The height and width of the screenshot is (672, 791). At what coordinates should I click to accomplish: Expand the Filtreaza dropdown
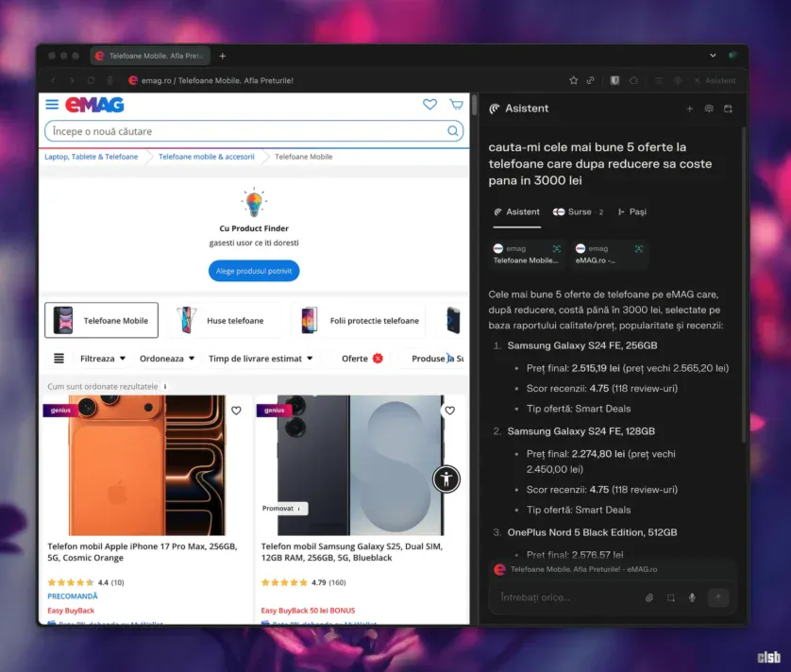[x=103, y=359]
